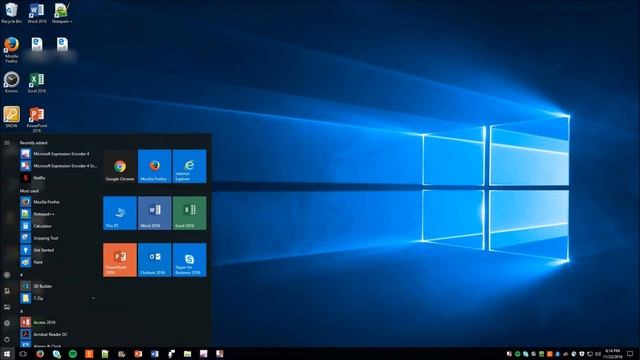Click the Windows Start button
The height and width of the screenshot is (360, 640).
pyautogui.click(x=7, y=354)
